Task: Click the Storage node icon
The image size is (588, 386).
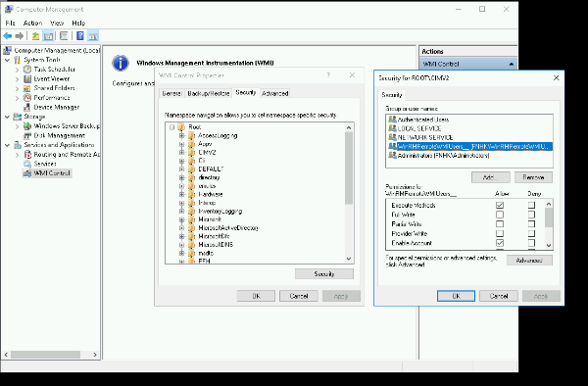Action: click(18, 117)
